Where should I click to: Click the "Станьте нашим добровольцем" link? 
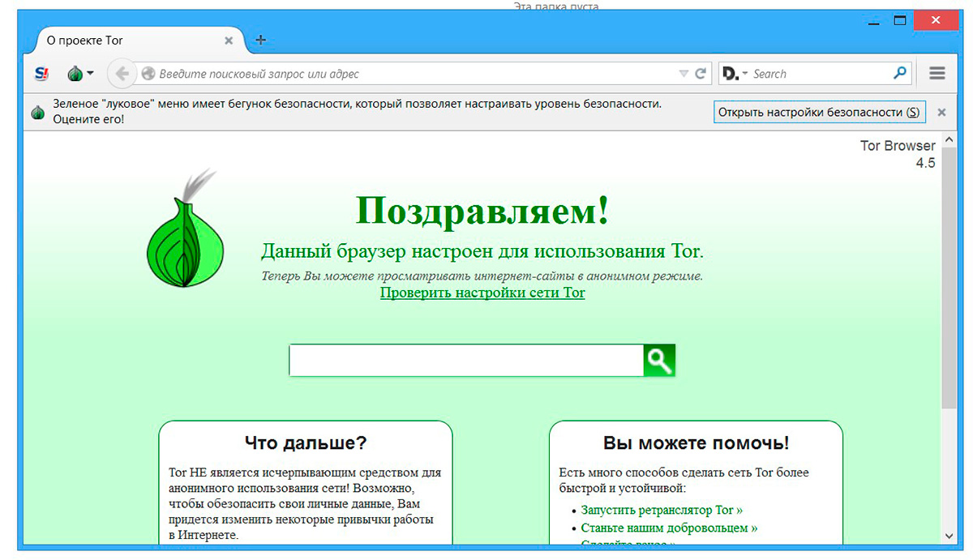pyautogui.click(x=667, y=528)
